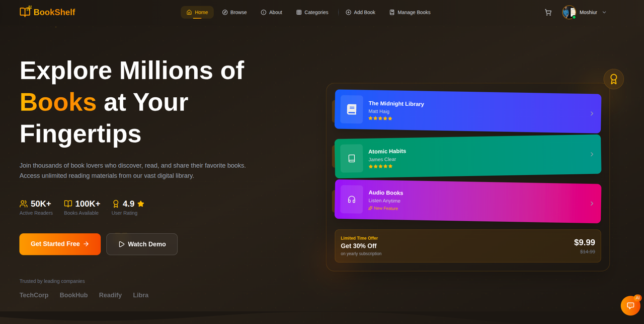
Task: Click the Active Readers people icon
Action: pos(24,204)
